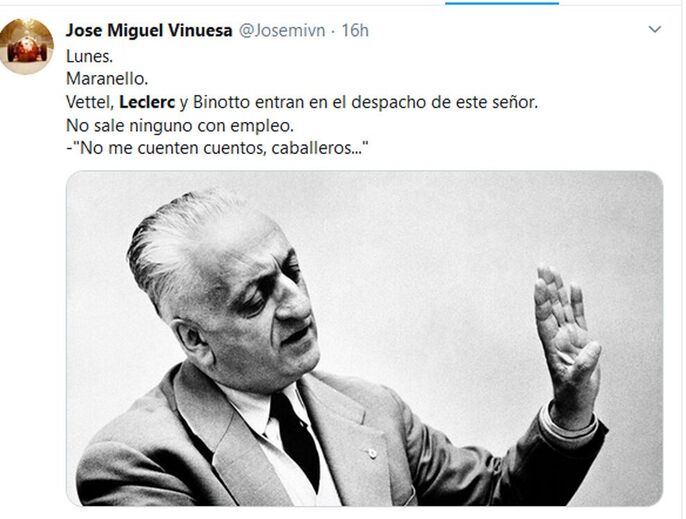Open the tweet via the 16h timestamp
Screen dimensions: 686x519
click(x=355, y=31)
